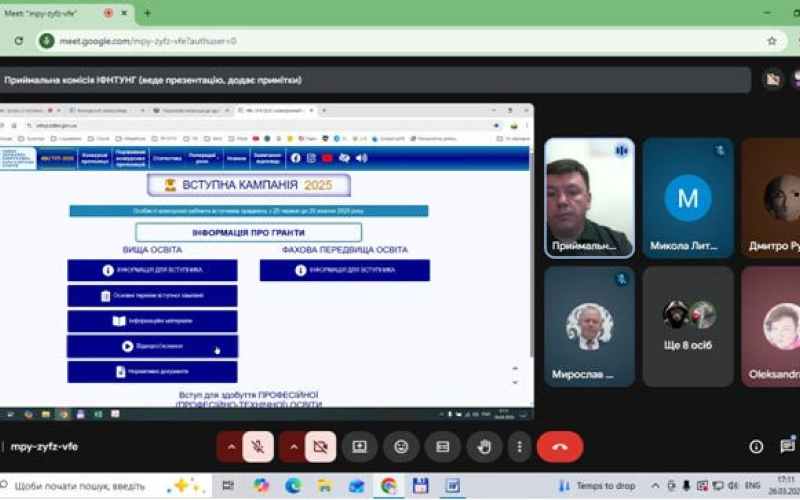Screen dimensions: 800x500
Task: Open the meeting details info icon
Action: click(756, 446)
